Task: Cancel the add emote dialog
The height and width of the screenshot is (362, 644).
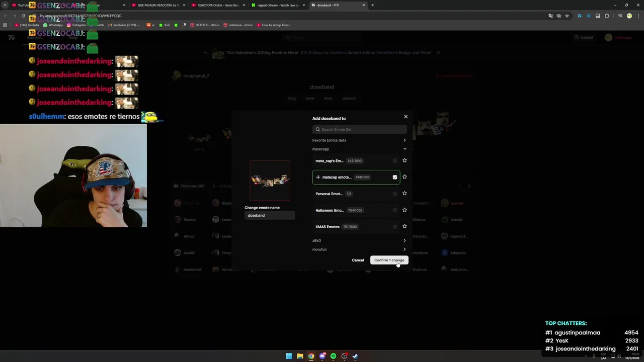Action: coord(358,260)
